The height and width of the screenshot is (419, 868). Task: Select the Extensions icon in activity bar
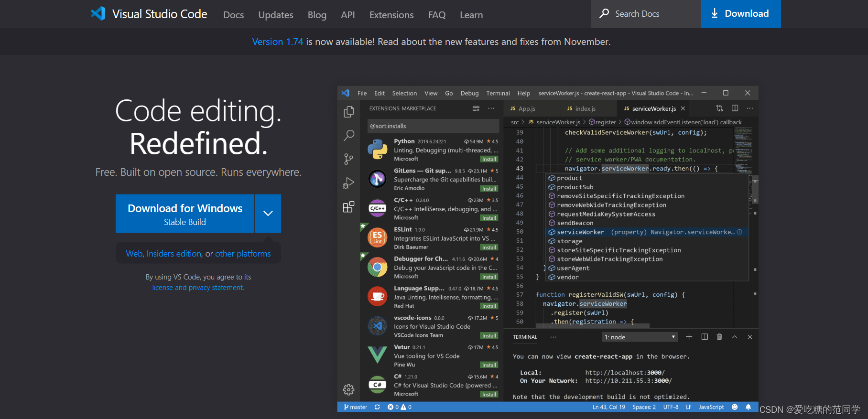tap(349, 207)
